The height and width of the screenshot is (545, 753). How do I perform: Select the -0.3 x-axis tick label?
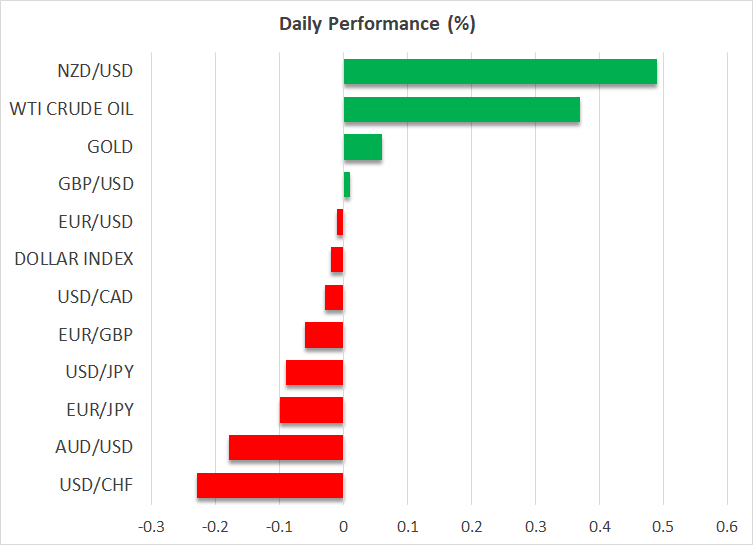pos(150,526)
